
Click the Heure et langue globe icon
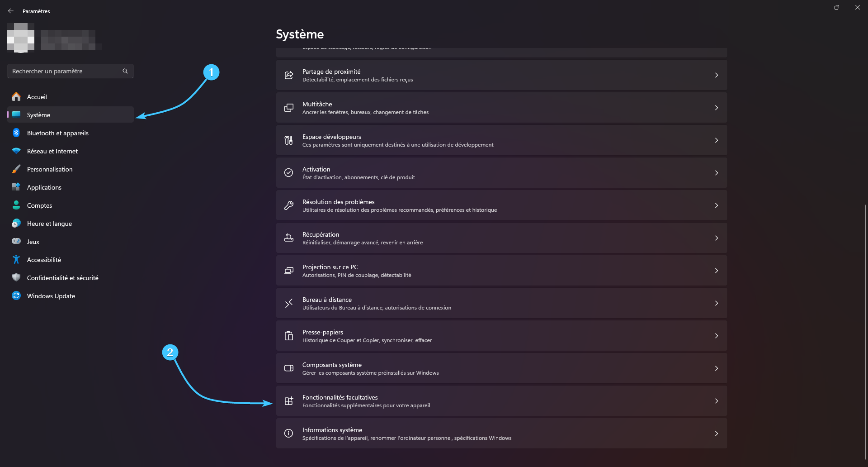coord(16,223)
